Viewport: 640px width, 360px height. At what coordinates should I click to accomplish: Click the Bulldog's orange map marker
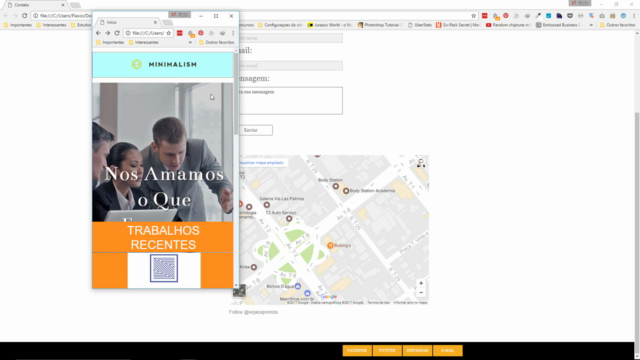click(x=330, y=245)
